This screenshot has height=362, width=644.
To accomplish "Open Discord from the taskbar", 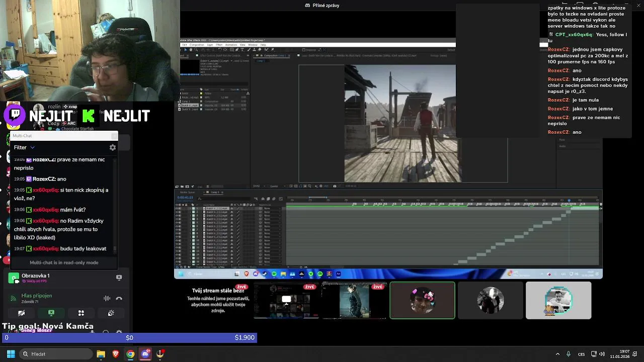I will (x=145, y=354).
